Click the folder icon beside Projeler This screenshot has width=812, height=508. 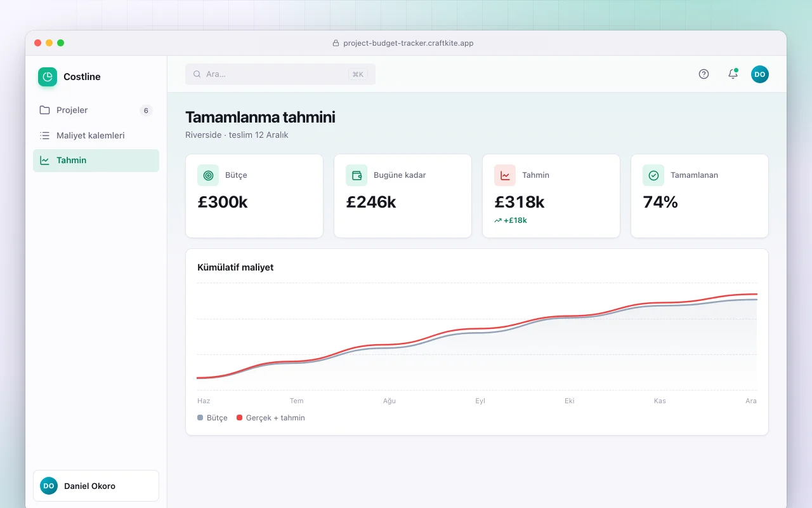(44, 110)
